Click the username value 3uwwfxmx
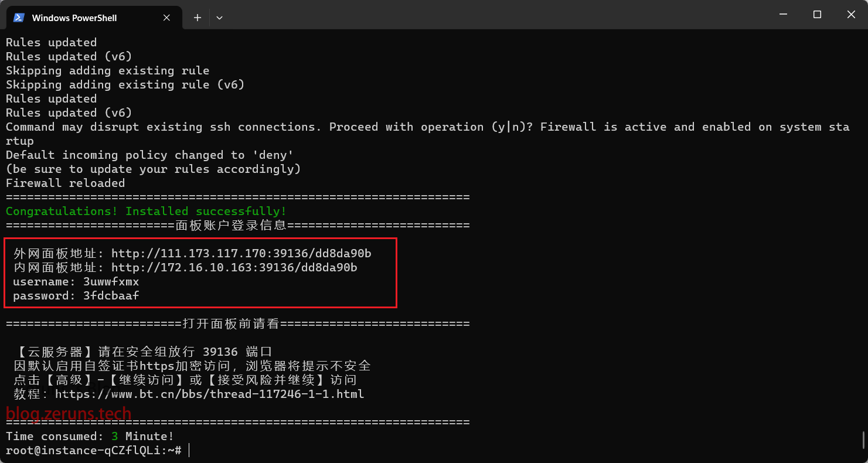Viewport: 868px width, 463px height. tap(111, 282)
